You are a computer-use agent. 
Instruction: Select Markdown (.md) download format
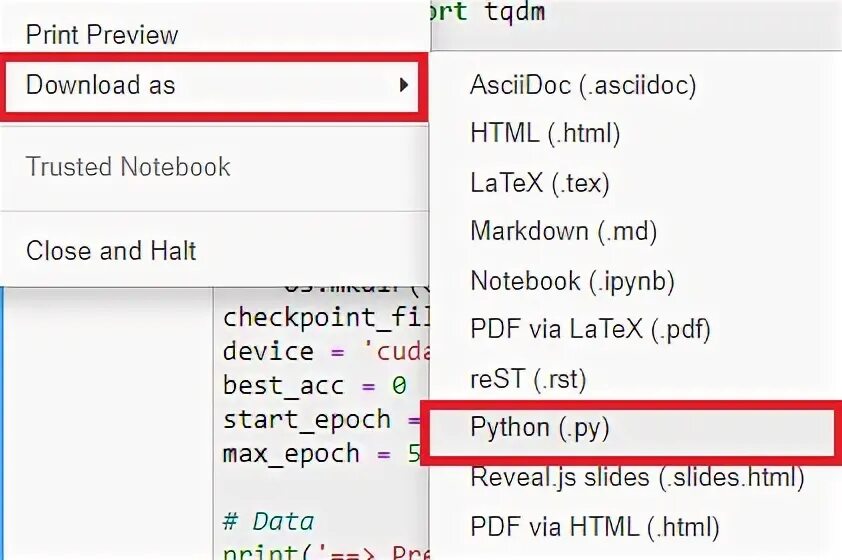(563, 231)
